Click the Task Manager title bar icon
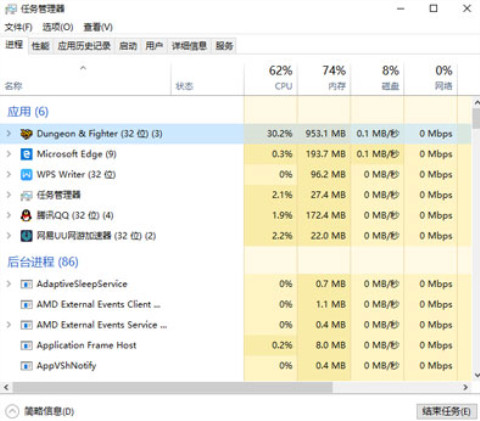The image size is (480, 421). [x=10, y=9]
